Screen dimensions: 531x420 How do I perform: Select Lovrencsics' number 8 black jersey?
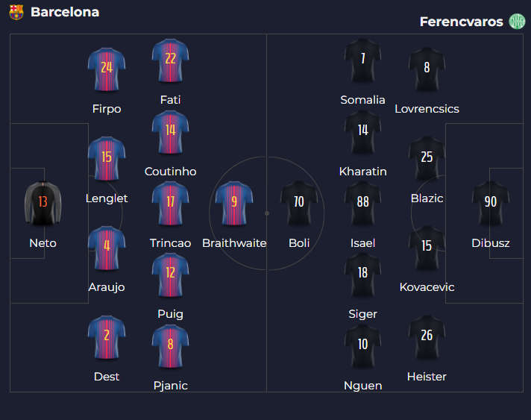point(427,69)
